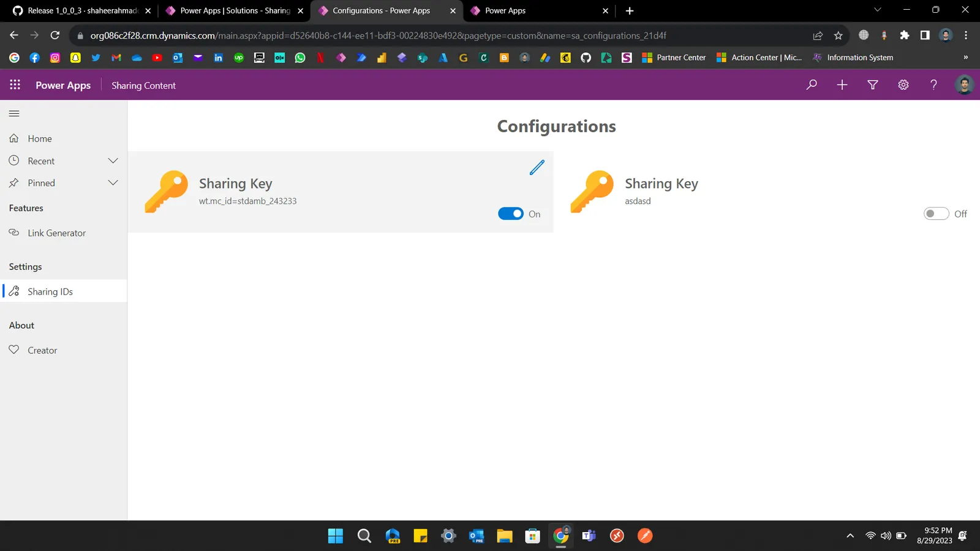This screenshot has height=551, width=980.
Task: Collapse the site map hamburger menu
Action: (x=14, y=113)
